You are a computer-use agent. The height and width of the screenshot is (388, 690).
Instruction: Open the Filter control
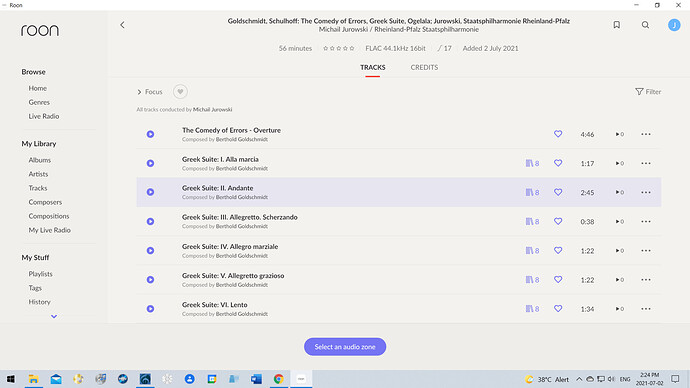click(x=648, y=92)
